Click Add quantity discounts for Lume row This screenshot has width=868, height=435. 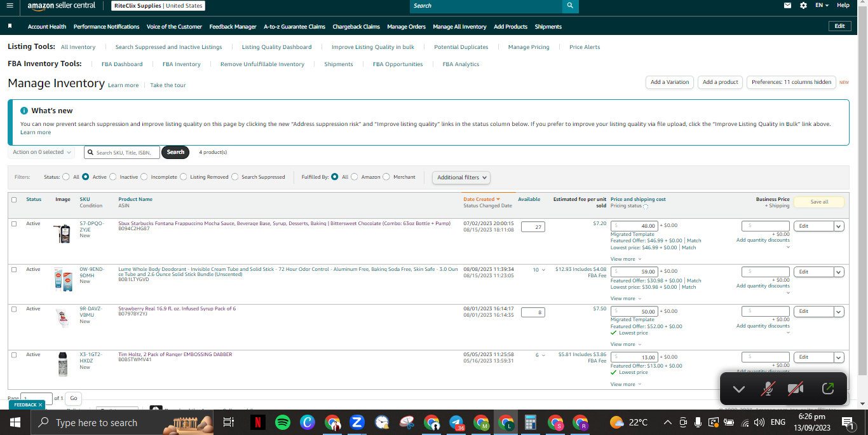pyautogui.click(x=763, y=286)
